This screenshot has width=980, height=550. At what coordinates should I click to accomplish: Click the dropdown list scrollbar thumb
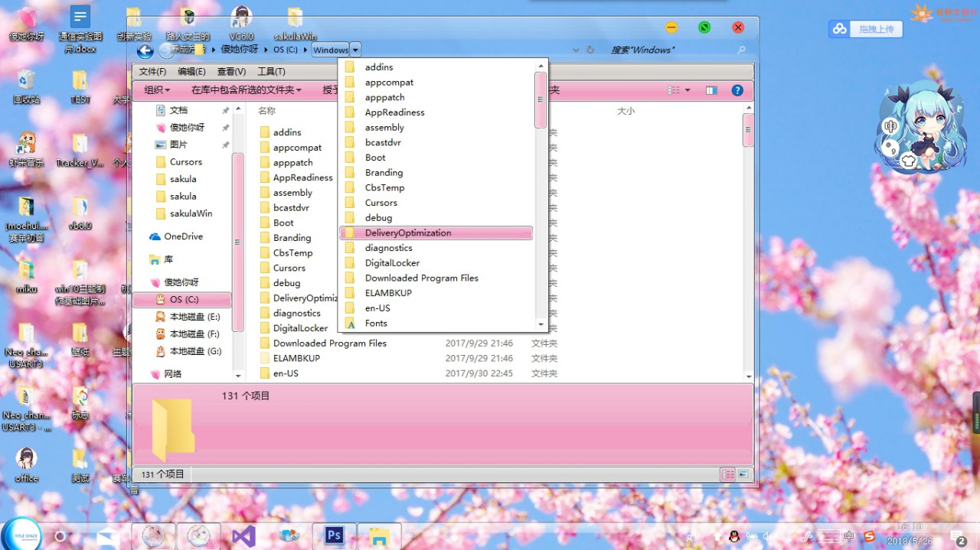pyautogui.click(x=541, y=100)
